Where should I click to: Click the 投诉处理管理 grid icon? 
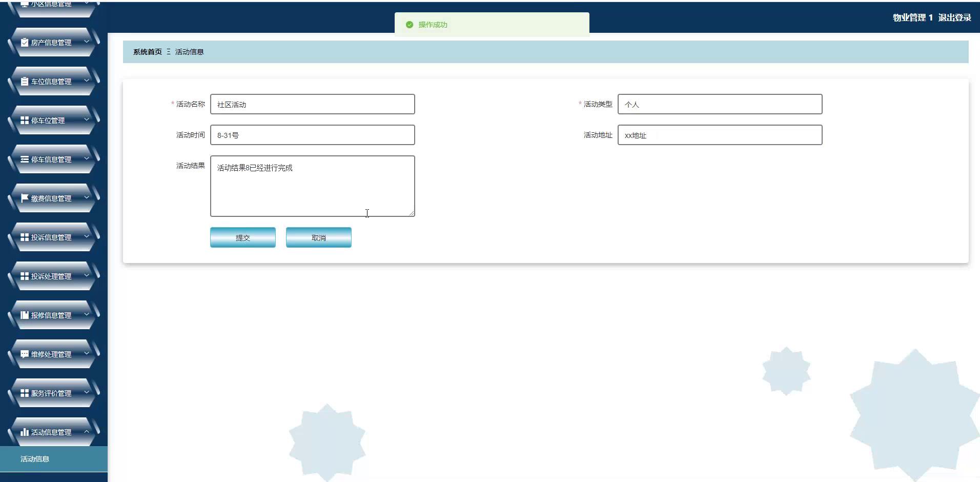point(25,276)
